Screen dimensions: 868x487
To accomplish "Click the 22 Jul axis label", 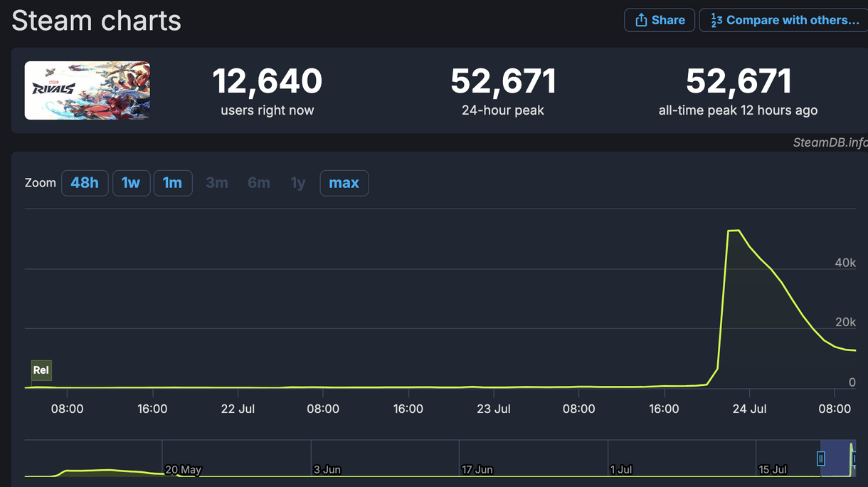I will pyautogui.click(x=238, y=409).
